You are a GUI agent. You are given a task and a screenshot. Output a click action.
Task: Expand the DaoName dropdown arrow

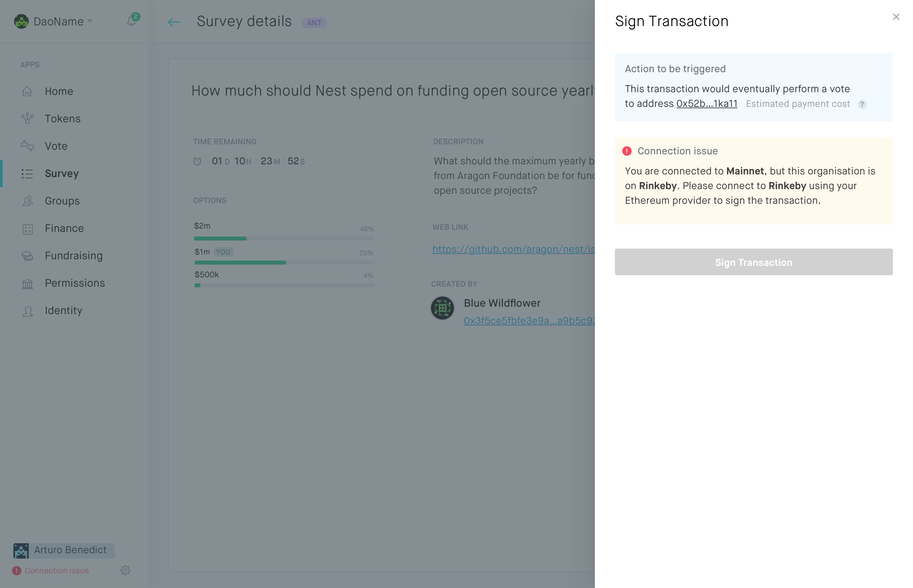click(89, 21)
